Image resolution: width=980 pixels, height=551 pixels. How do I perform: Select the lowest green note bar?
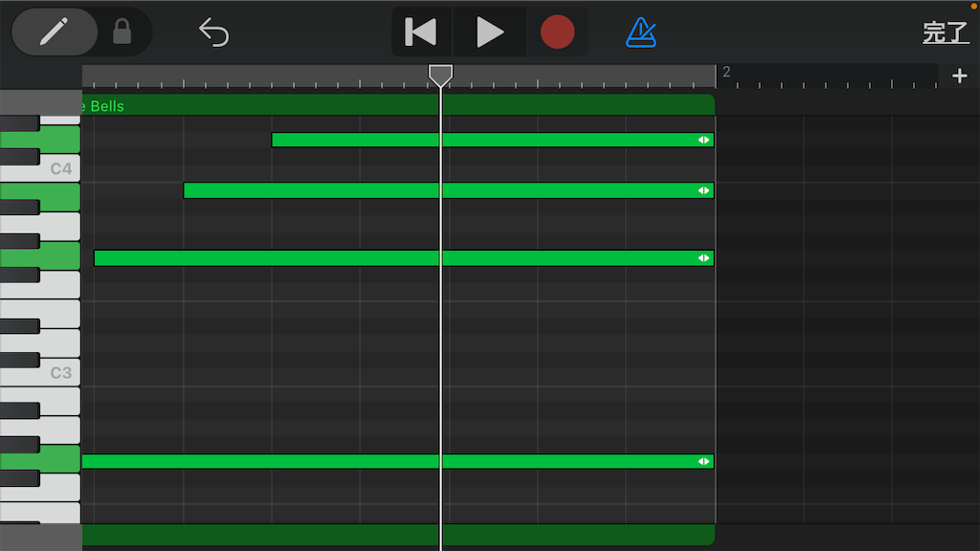(397, 462)
